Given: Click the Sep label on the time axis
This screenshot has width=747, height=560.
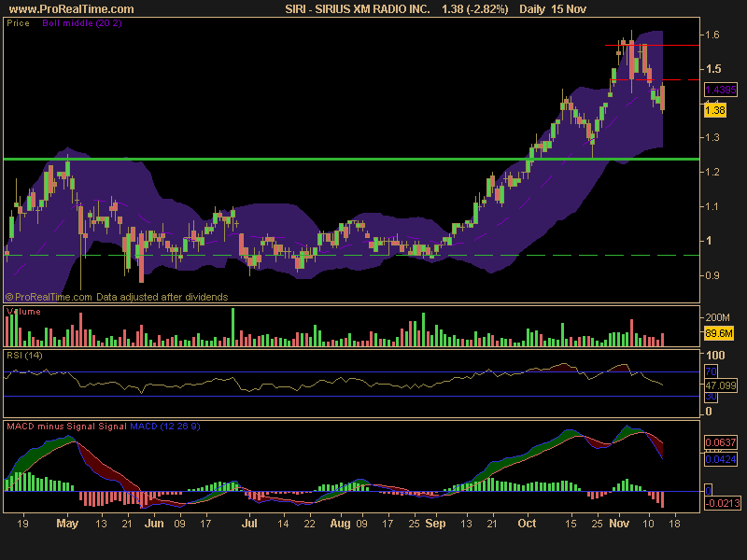Looking at the screenshot, I should click(435, 524).
